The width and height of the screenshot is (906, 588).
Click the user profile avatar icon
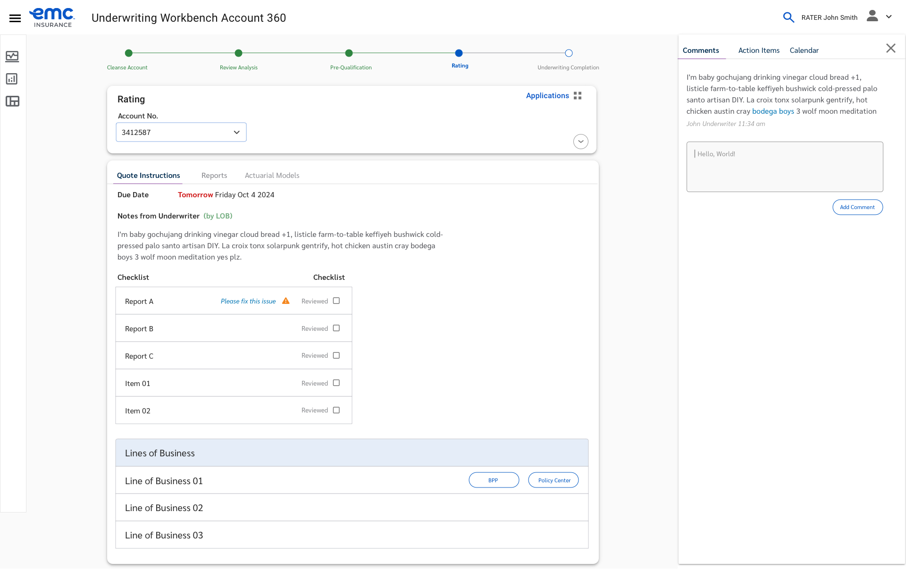(872, 17)
